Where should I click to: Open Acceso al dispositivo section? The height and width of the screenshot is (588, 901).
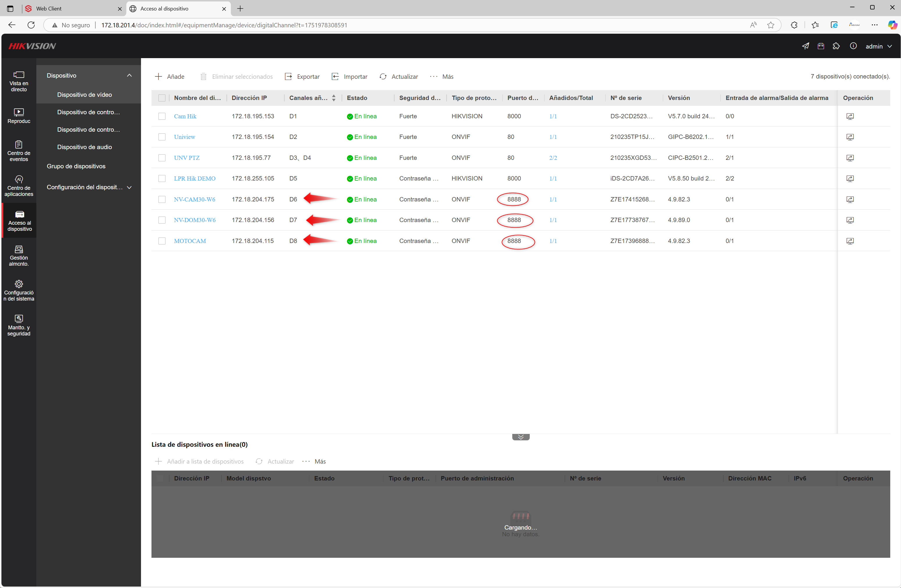(19, 220)
